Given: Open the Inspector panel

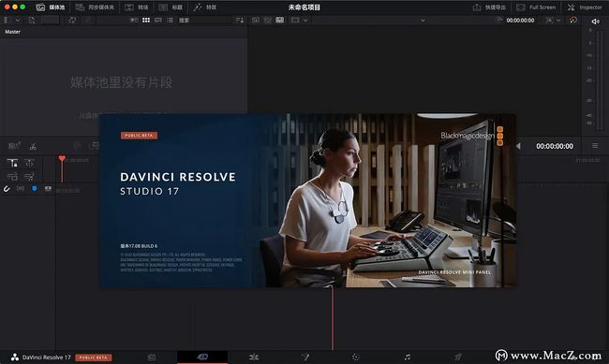Looking at the screenshot, I should pos(585,7).
